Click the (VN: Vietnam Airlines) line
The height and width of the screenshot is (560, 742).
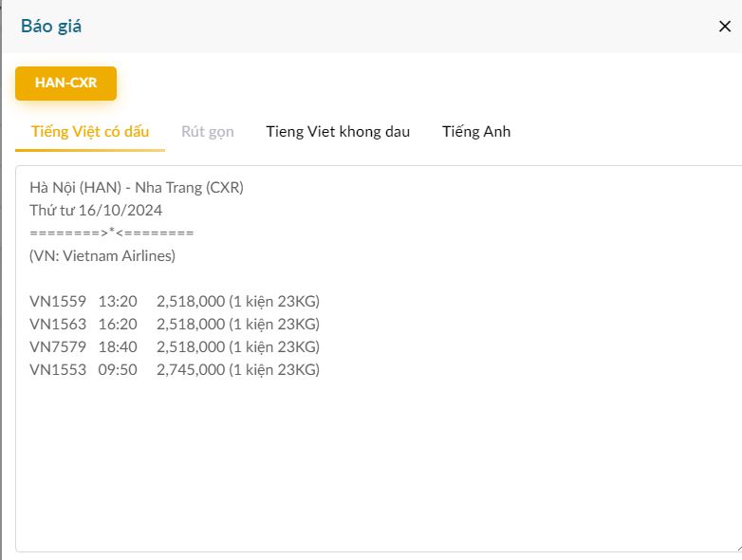click(102, 256)
